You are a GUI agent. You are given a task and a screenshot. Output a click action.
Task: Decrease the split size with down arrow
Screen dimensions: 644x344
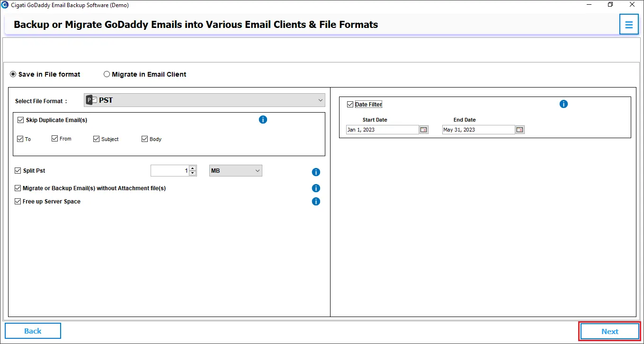pos(192,173)
